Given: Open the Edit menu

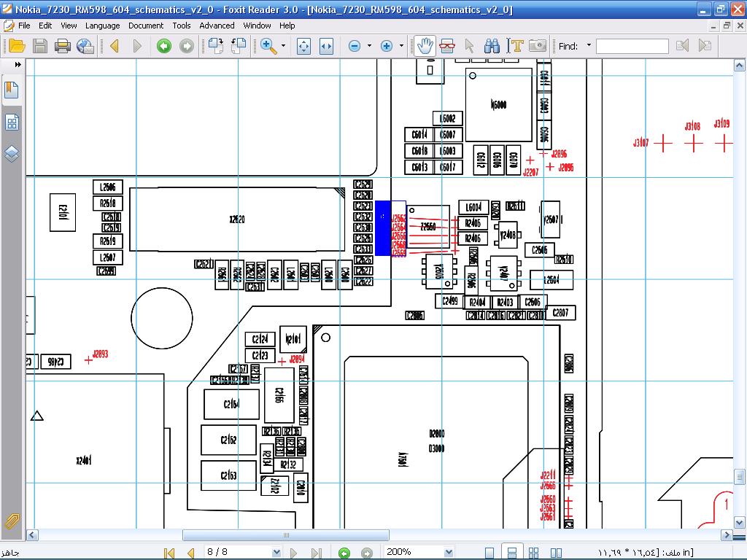Looking at the screenshot, I should 45,26.
